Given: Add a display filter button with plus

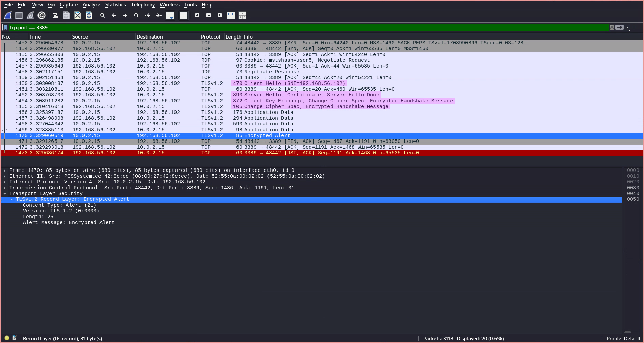Looking at the screenshot, I should coord(634,27).
